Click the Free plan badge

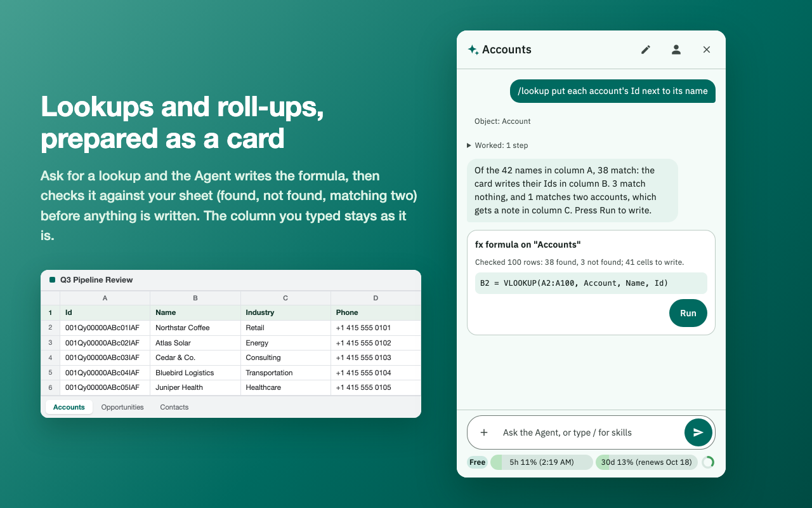click(478, 462)
